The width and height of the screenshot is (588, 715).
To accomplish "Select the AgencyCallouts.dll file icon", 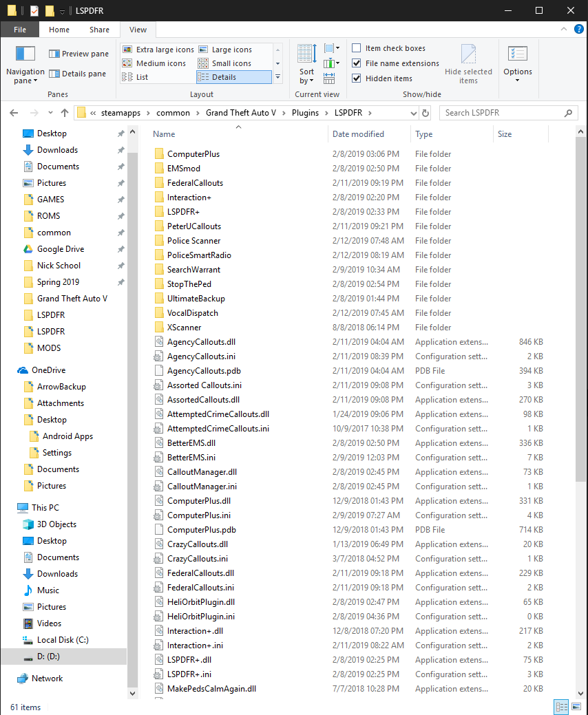I will (x=159, y=342).
